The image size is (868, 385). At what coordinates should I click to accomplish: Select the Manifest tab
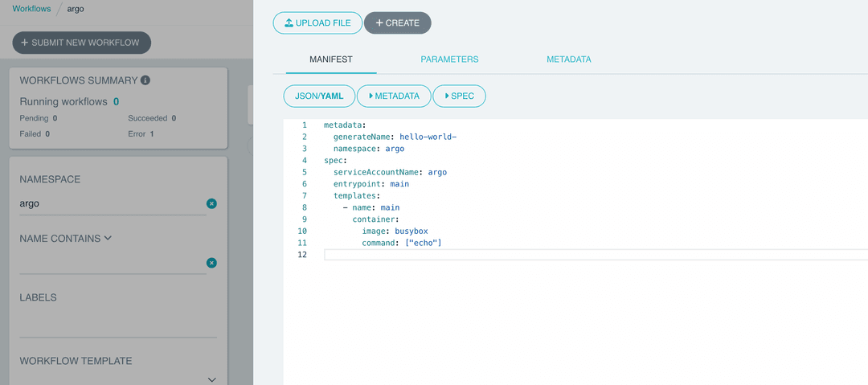(x=331, y=59)
